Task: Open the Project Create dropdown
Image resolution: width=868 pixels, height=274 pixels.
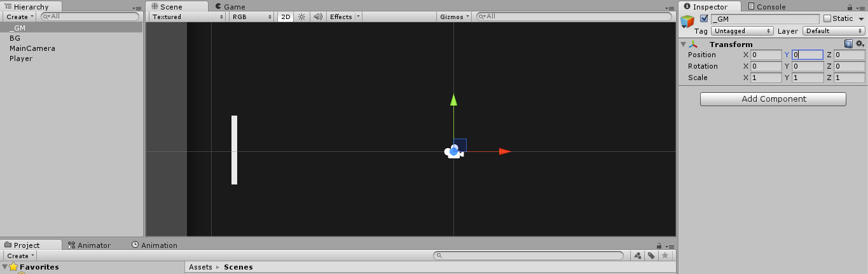Action: click(19, 256)
